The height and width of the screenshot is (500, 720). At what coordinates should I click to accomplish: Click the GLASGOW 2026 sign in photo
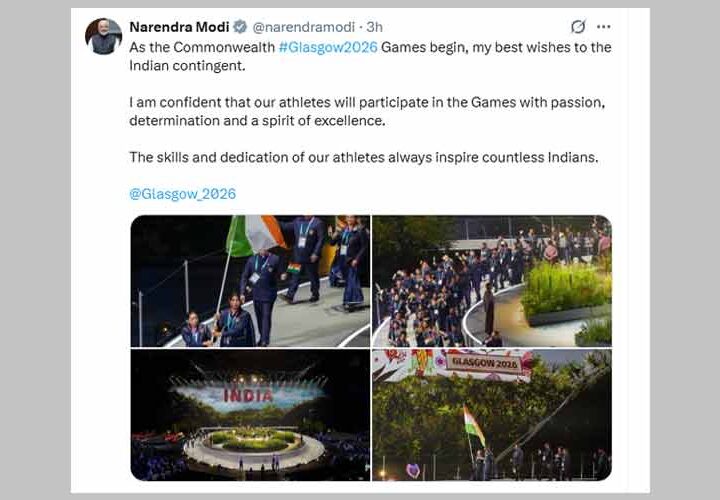tap(484, 363)
